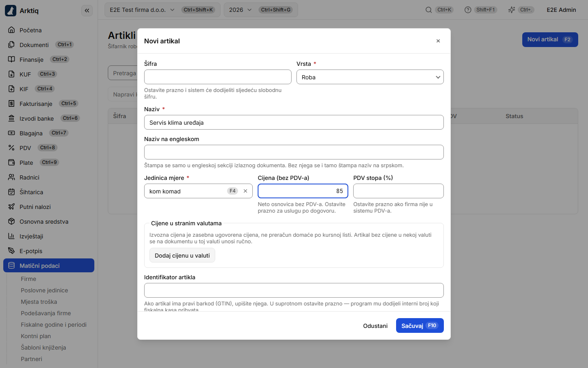Click the Putni nalozi airplane icon

click(11, 206)
